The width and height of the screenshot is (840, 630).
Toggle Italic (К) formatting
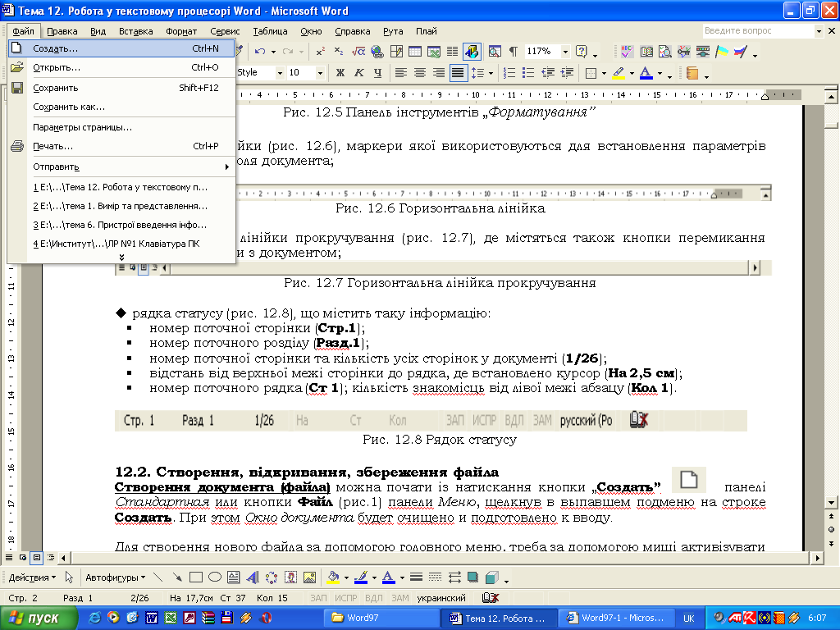[359, 72]
